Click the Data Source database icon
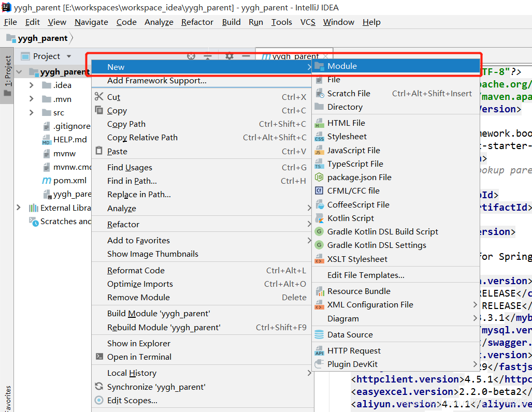Image resolution: width=532 pixels, height=412 pixels. click(x=319, y=335)
